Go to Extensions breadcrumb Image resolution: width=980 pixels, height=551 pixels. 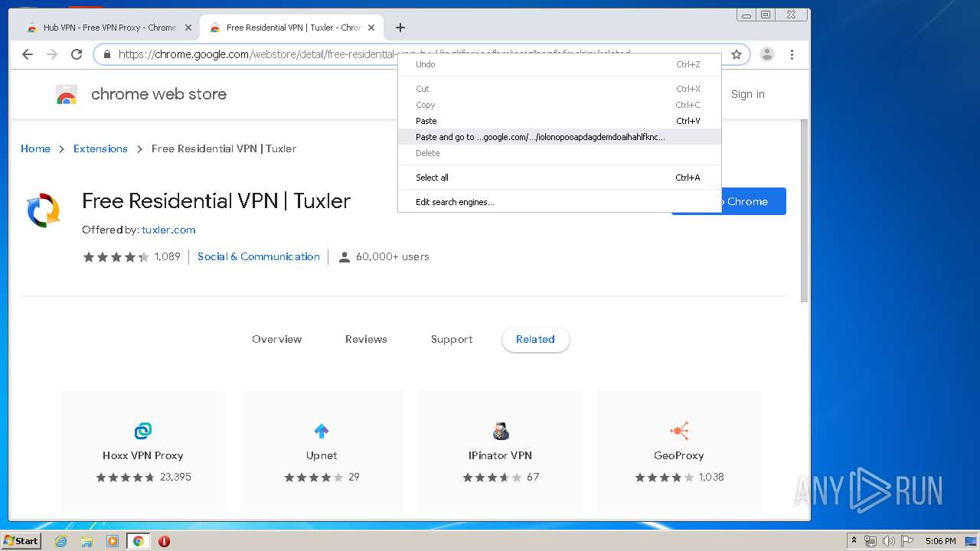pos(100,148)
